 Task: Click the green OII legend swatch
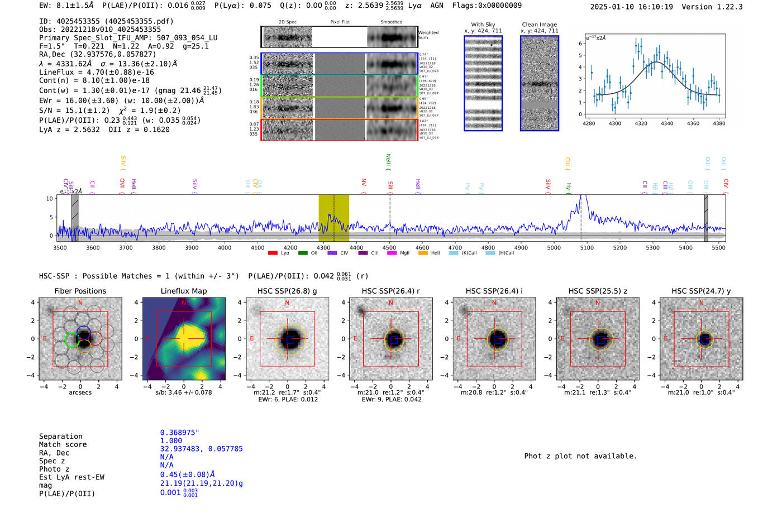click(303, 253)
